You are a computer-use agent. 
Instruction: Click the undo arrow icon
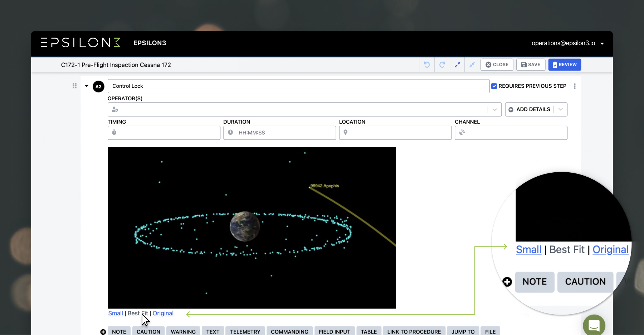426,65
